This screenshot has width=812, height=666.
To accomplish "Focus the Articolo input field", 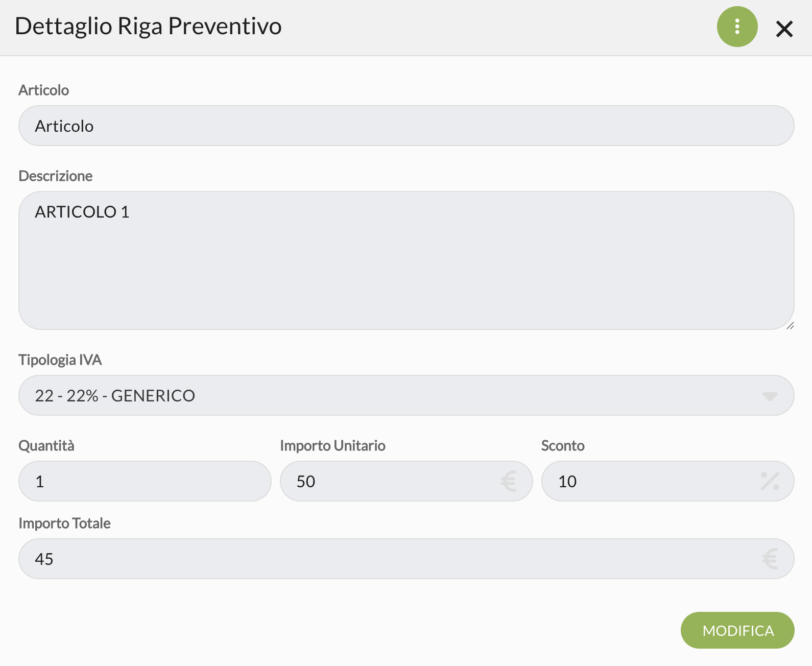I will pyautogui.click(x=406, y=126).
